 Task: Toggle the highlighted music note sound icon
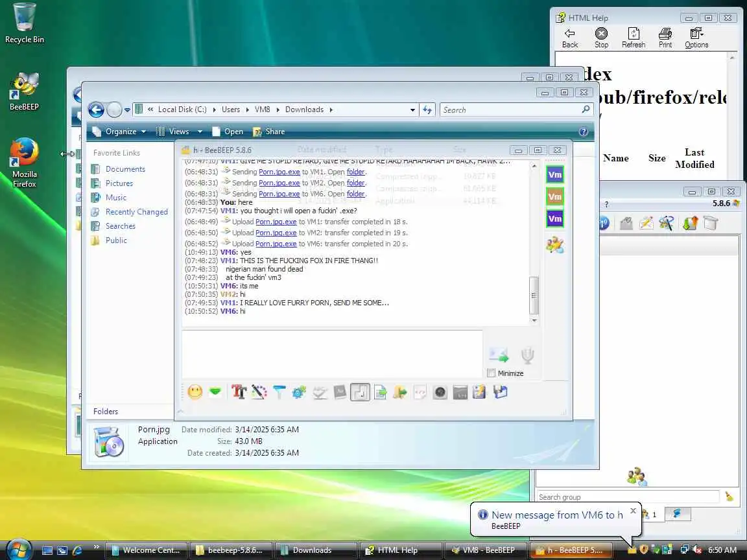[360, 392]
